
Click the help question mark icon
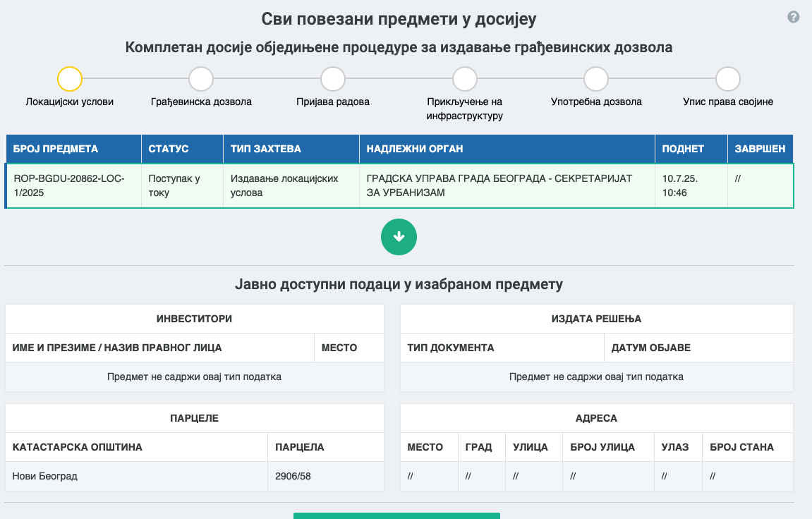793,17
